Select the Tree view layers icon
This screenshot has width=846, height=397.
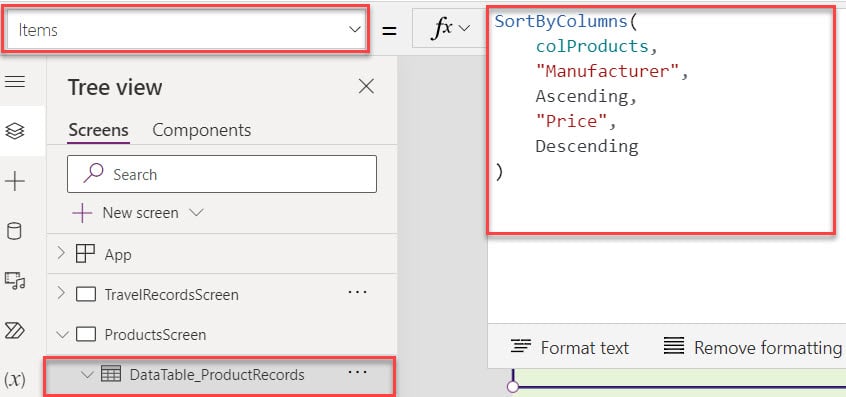(x=15, y=131)
